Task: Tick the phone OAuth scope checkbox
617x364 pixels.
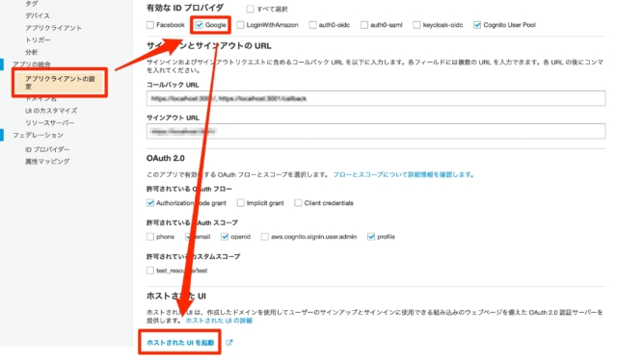Action: click(150, 237)
